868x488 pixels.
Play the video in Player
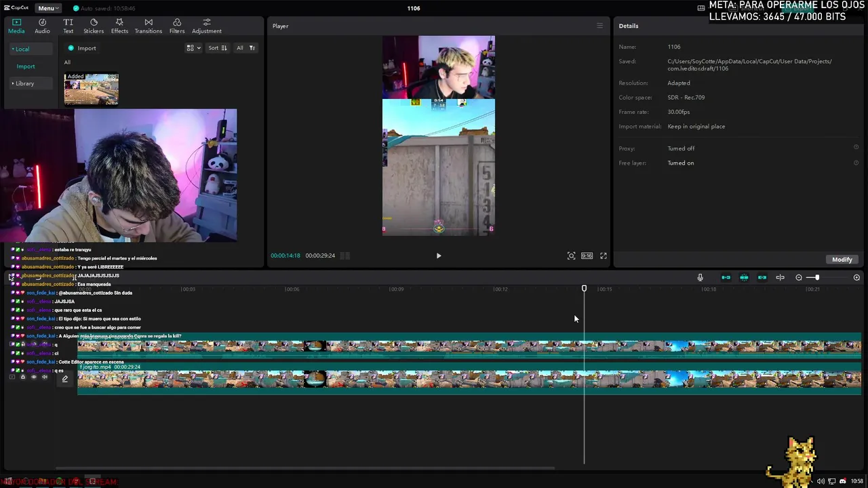click(x=439, y=256)
